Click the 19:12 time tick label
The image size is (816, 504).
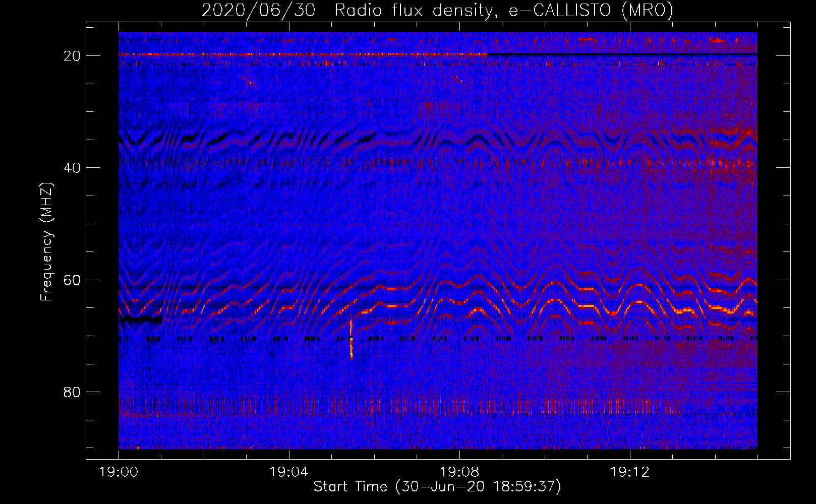pyautogui.click(x=630, y=472)
